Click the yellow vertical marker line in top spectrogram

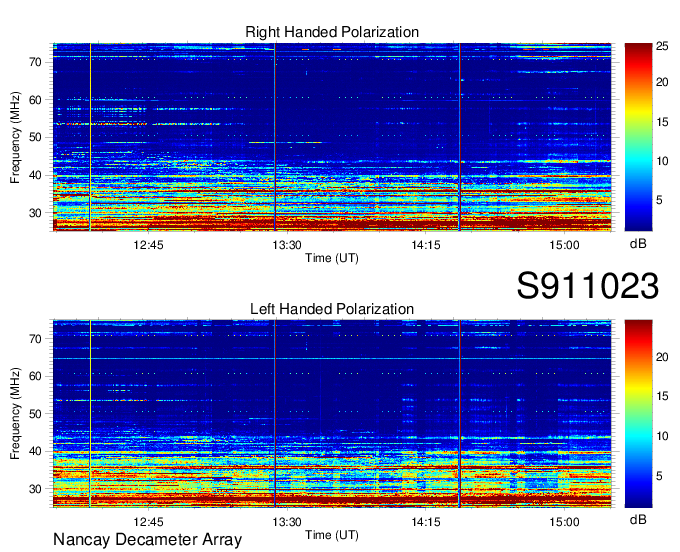[90, 137]
